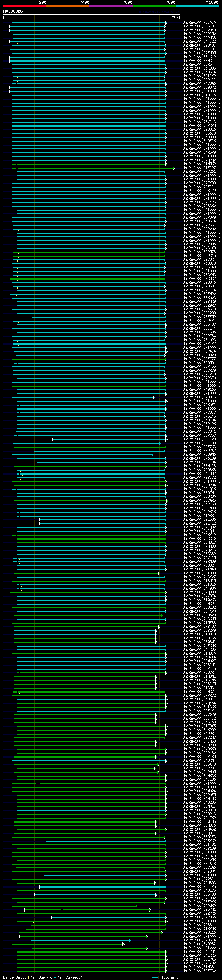Select hit label UniRef100_B4FI22
Screen dimensions: 222x980
(x=199, y=41)
